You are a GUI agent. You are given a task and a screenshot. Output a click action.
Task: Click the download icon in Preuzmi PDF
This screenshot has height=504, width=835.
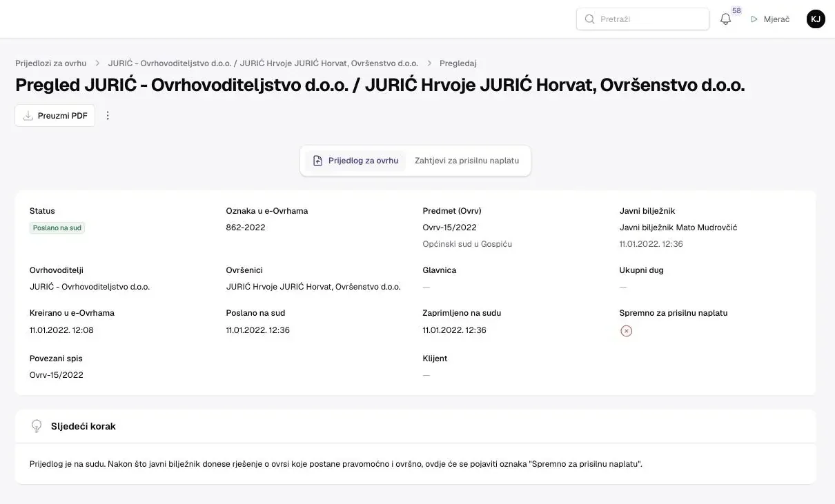pyautogui.click(x=28, y=116)
